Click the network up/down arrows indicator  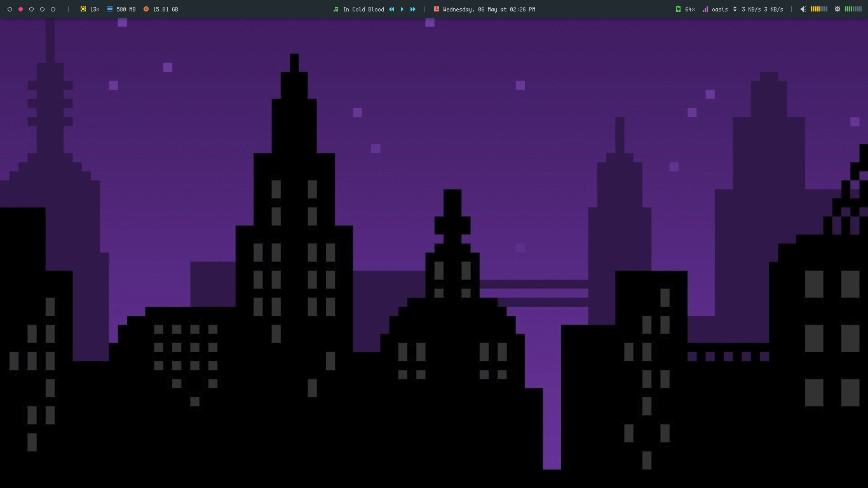point(735,9)
